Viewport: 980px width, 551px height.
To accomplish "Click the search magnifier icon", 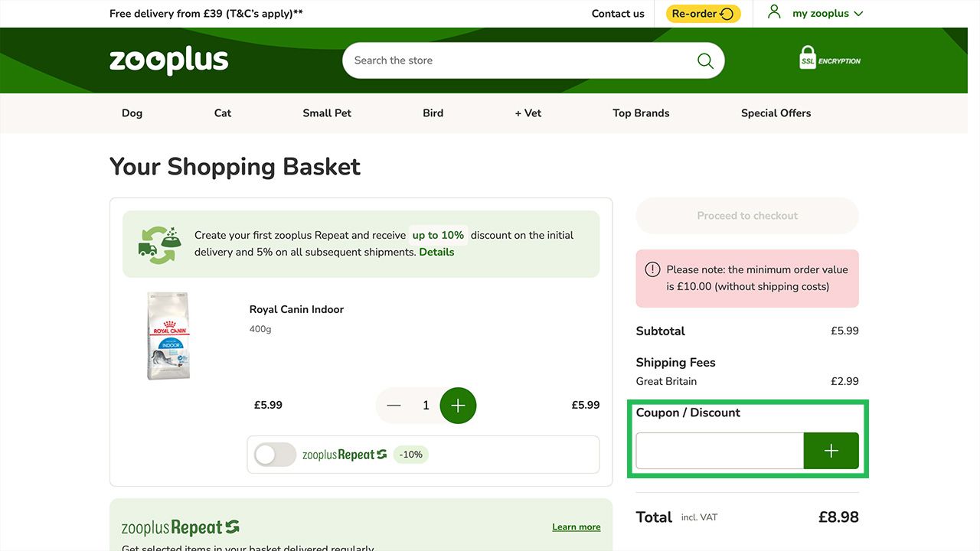I will tap(705, 60).
